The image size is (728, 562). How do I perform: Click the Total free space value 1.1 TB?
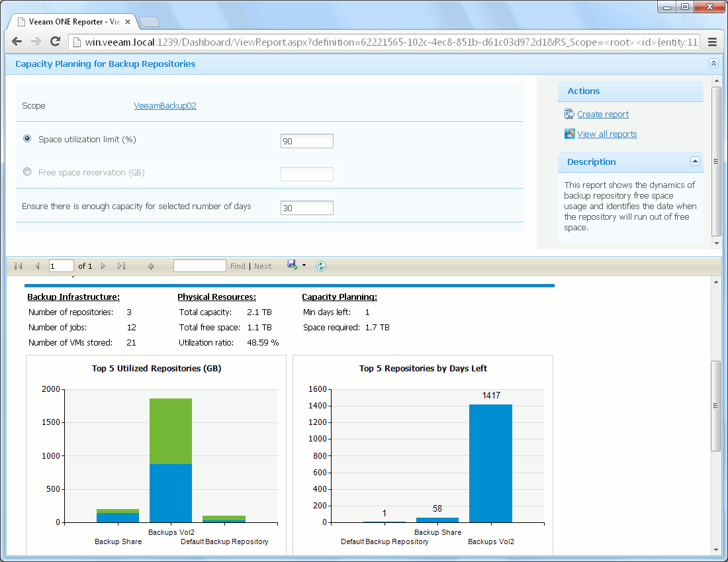pyautogui.click(x=259, y=328)
